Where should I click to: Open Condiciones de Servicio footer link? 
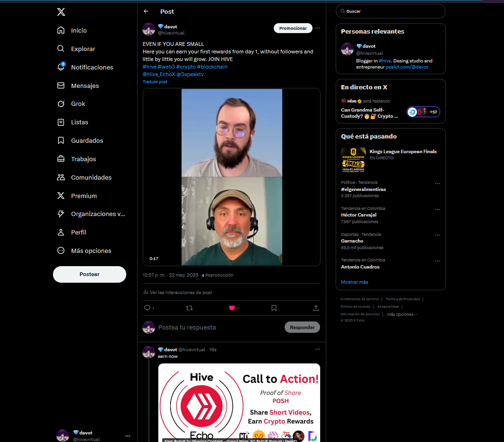pos(359,299)
